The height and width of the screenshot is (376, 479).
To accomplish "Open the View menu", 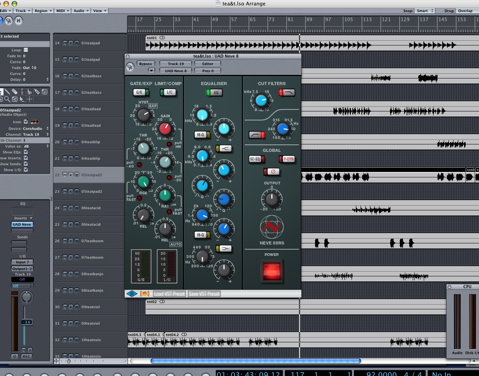I will 99,11.
